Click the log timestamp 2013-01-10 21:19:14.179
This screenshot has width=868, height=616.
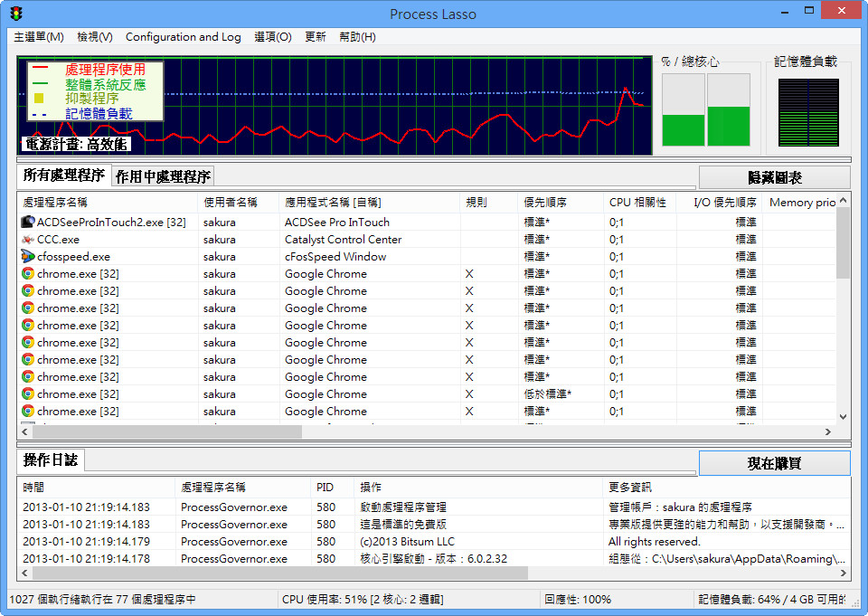87,541
